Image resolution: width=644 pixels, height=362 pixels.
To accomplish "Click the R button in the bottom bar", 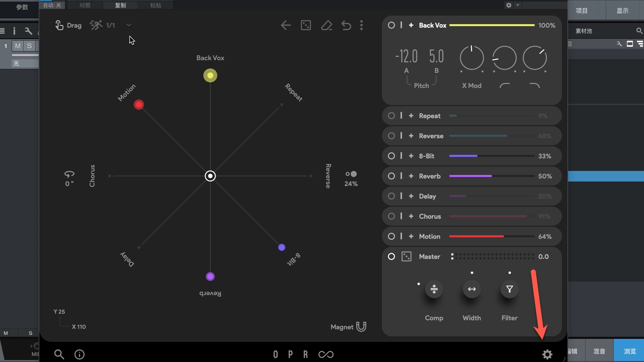I will point(306,354).
